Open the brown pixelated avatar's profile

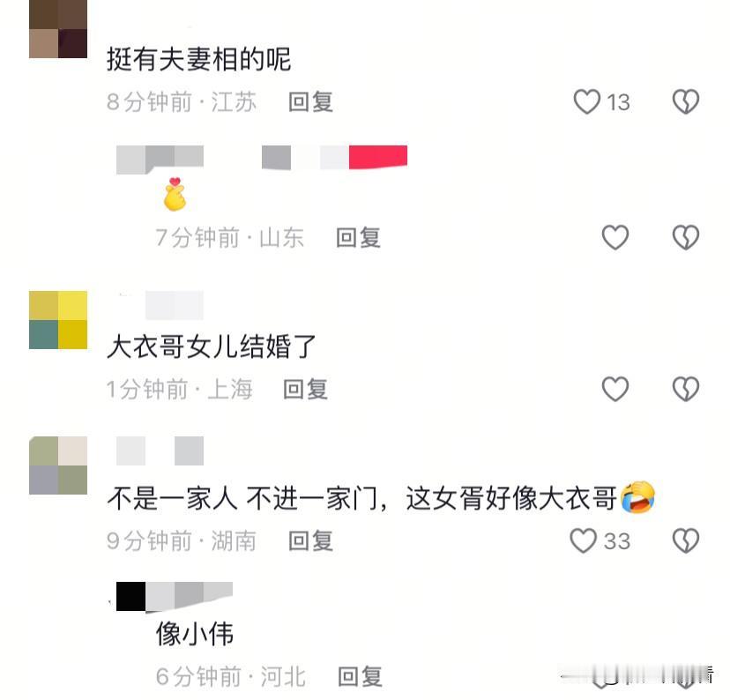click(x=58, y=29)
